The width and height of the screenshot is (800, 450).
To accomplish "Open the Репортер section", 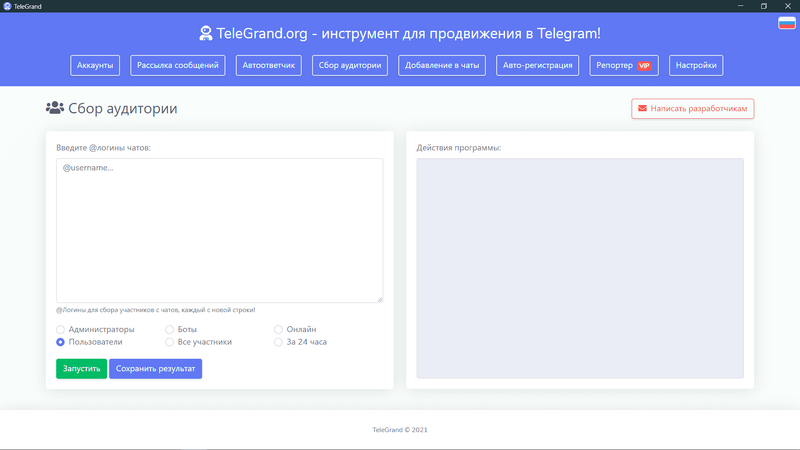I will click(x=624, y=65).
